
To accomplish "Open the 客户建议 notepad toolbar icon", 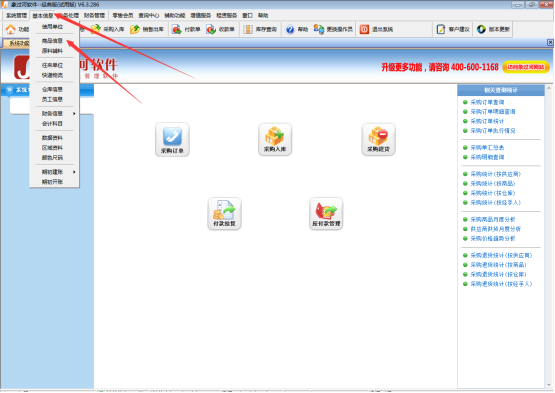I will coord(441,29).
